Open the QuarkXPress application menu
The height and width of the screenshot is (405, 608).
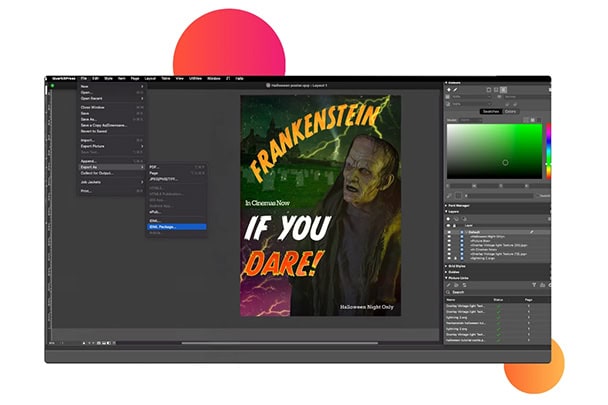click(64, 78)
